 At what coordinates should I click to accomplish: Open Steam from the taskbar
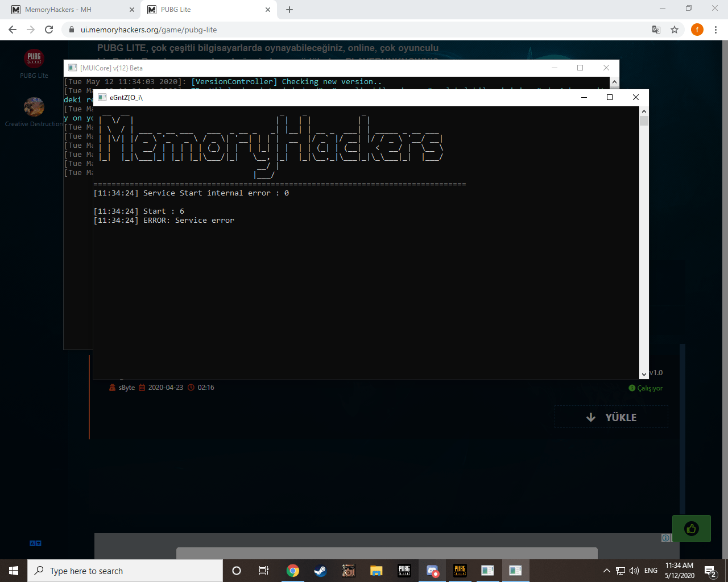pos(320,571)
